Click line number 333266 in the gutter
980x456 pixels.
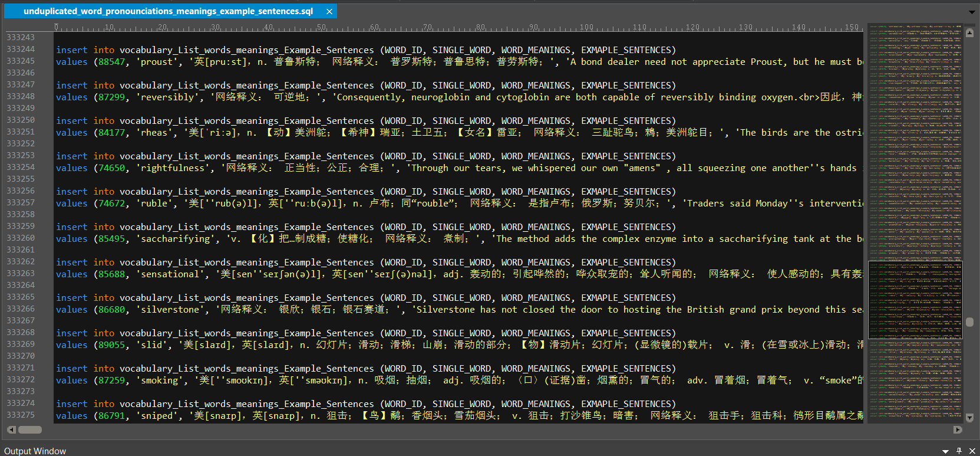[x=21, y=309]
